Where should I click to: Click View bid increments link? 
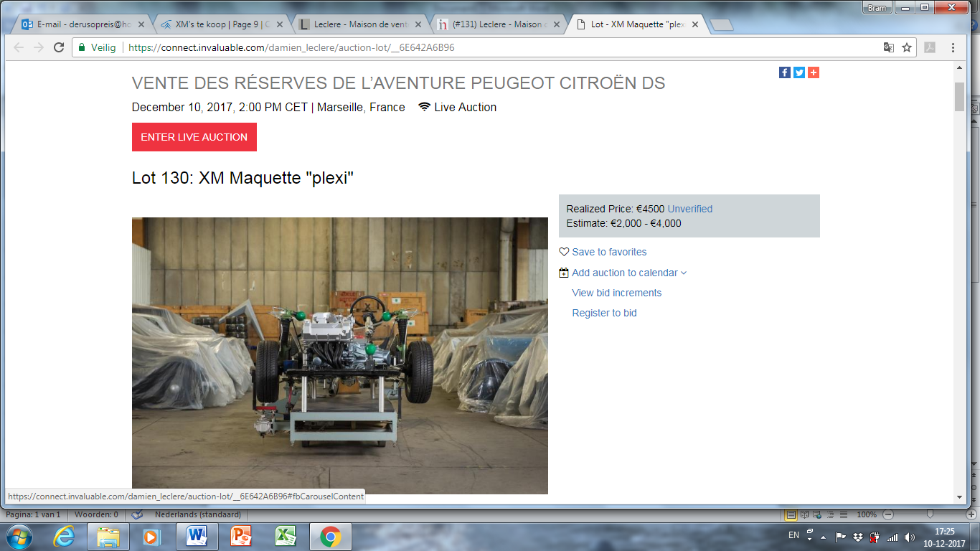(x=616, y=293)
